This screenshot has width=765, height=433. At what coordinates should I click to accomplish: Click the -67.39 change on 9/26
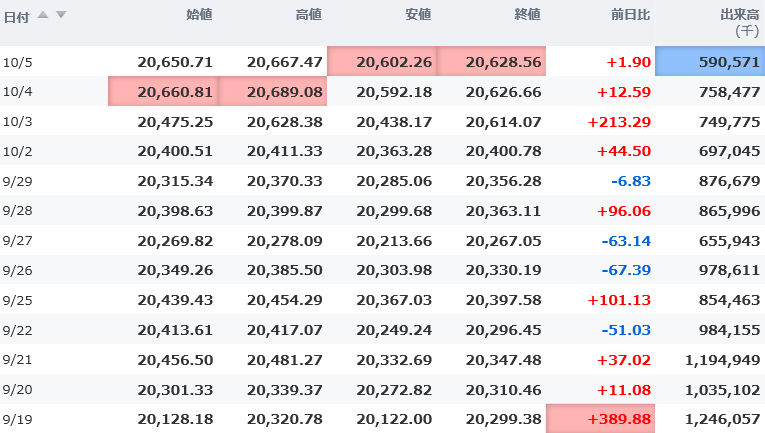(x=624, y=271)
